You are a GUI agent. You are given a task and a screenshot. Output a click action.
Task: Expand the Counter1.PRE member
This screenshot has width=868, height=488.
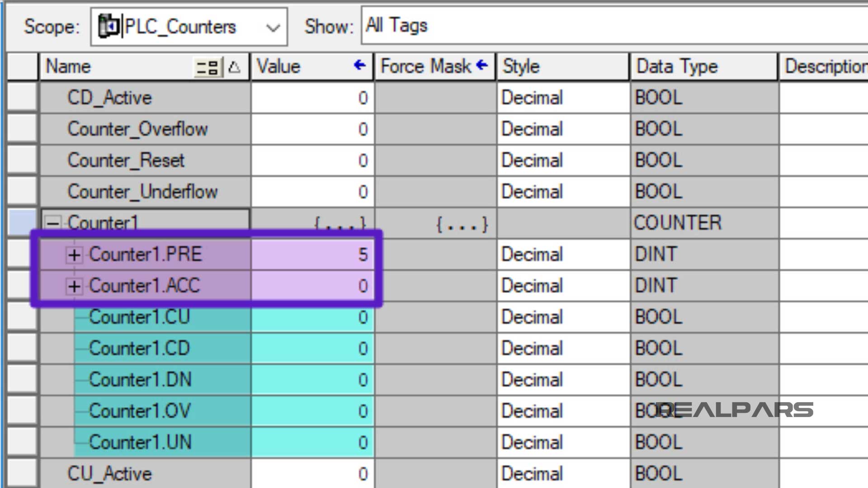click(75, 254)
